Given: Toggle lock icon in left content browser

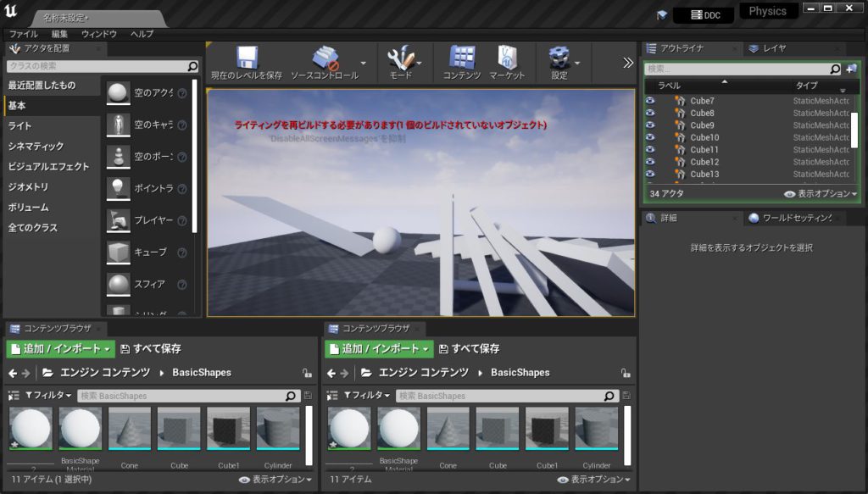Looking at the screenshot, I should 307,373.
